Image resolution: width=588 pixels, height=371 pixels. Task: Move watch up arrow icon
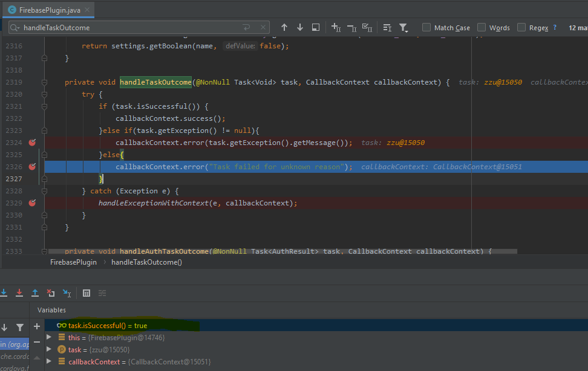click(x=37, y=358)
